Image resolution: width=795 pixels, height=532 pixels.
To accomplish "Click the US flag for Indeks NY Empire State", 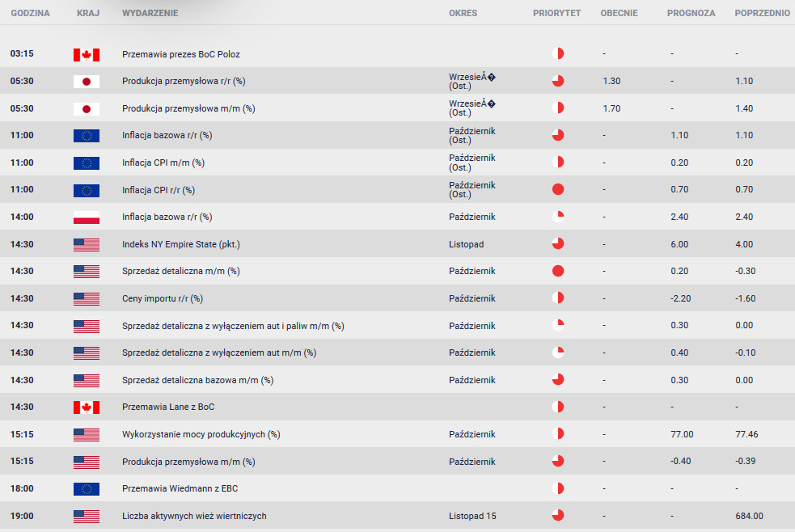I will click(x=87, y=245).
